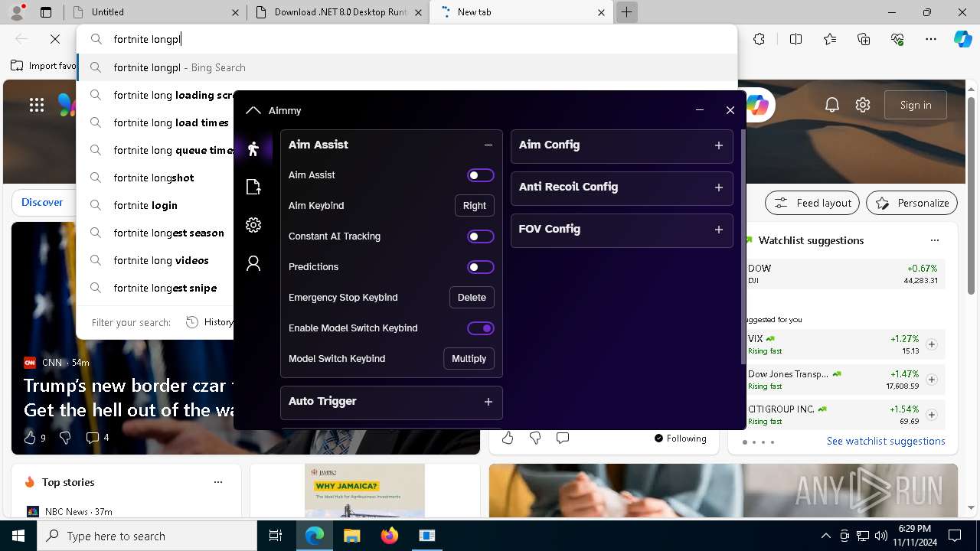Add CITIGROUP INC. to watchlist

tap(932, 415)
